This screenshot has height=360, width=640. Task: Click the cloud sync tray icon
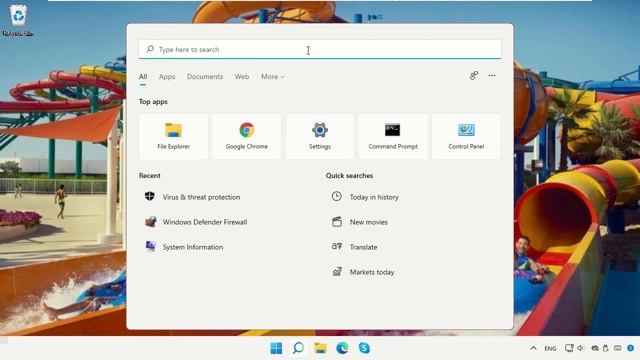pos(595,348)
